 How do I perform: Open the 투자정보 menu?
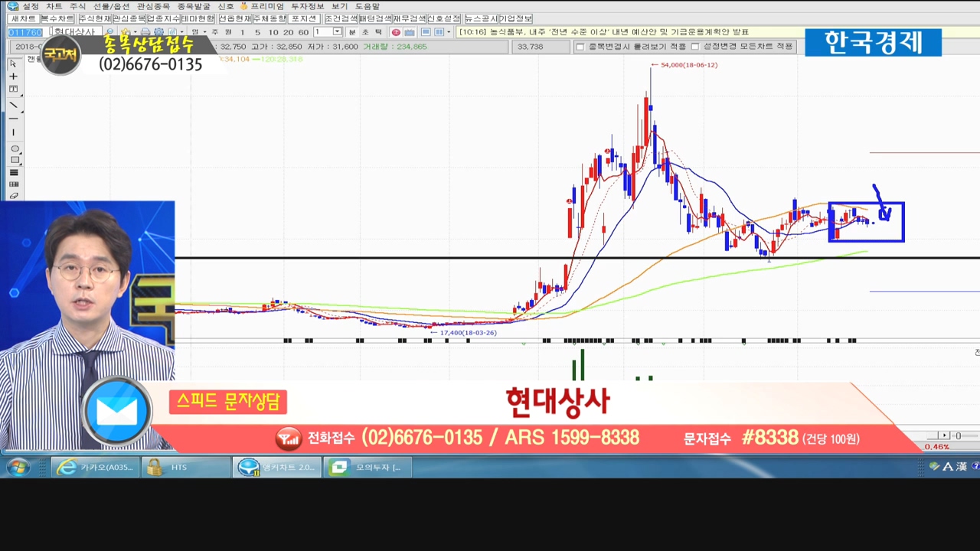pos(307,6)
